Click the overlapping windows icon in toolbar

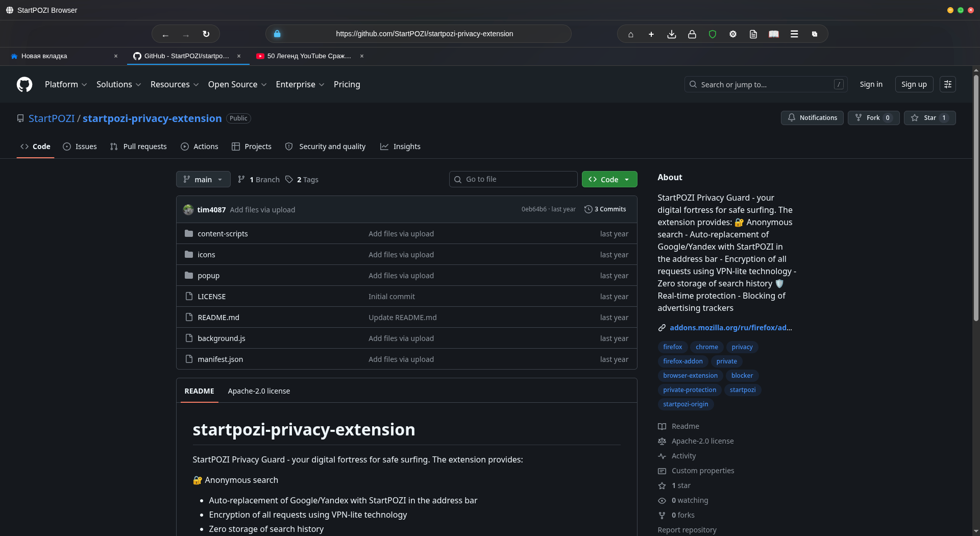(x=815, y=34)
